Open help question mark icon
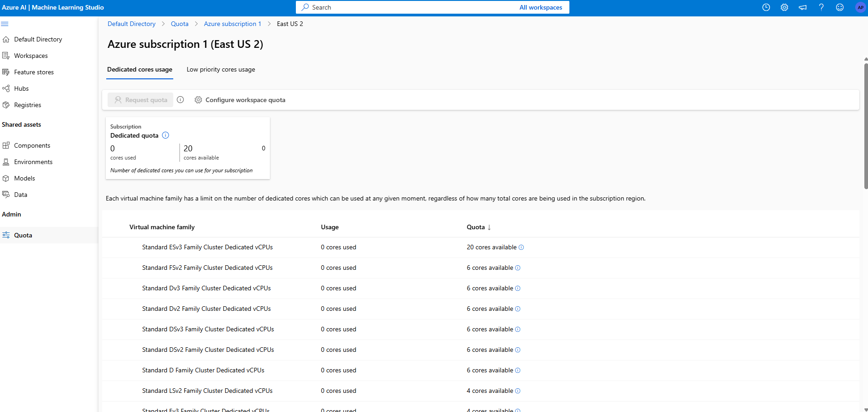The width and height of the screenshot is (868, 412). (821, 7)
